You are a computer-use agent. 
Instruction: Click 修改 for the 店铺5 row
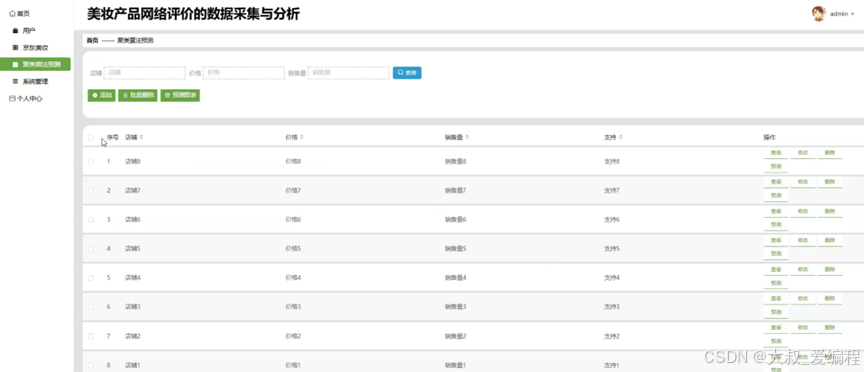[x=803, y=240]
